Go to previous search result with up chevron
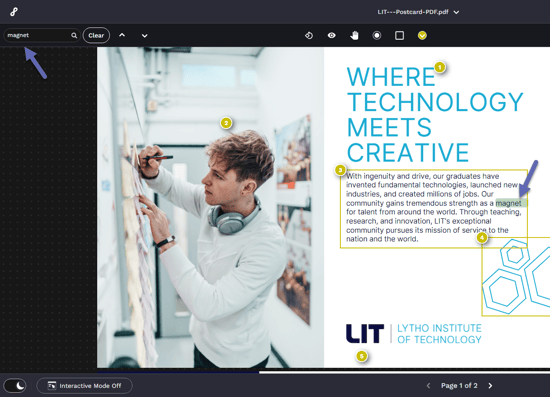The image size is (550, 397). click(x=122, y=35)
